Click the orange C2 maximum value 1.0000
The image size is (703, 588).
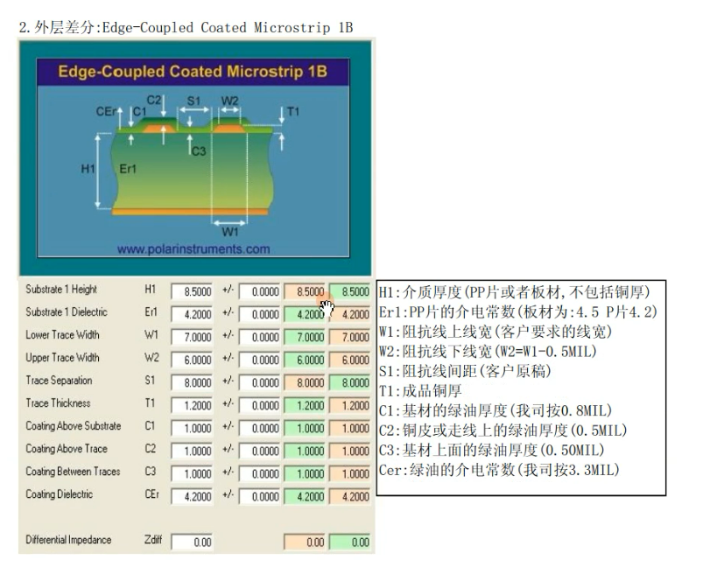point(350,451)
